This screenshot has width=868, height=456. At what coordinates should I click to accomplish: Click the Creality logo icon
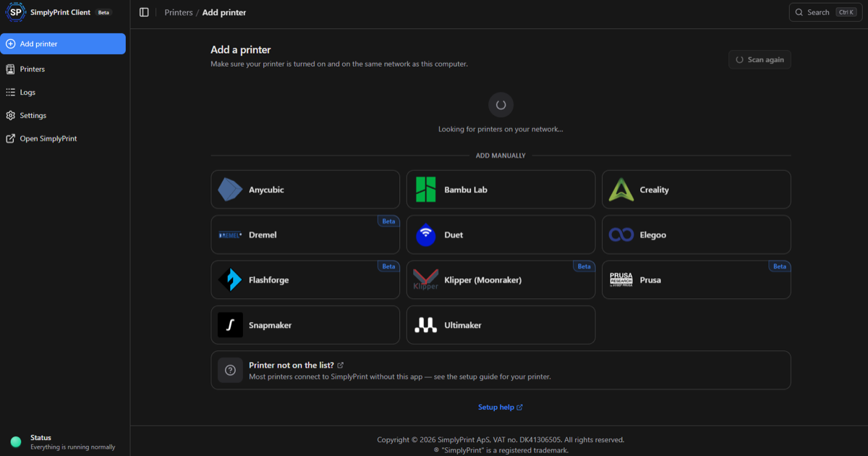tap(621, 190)
